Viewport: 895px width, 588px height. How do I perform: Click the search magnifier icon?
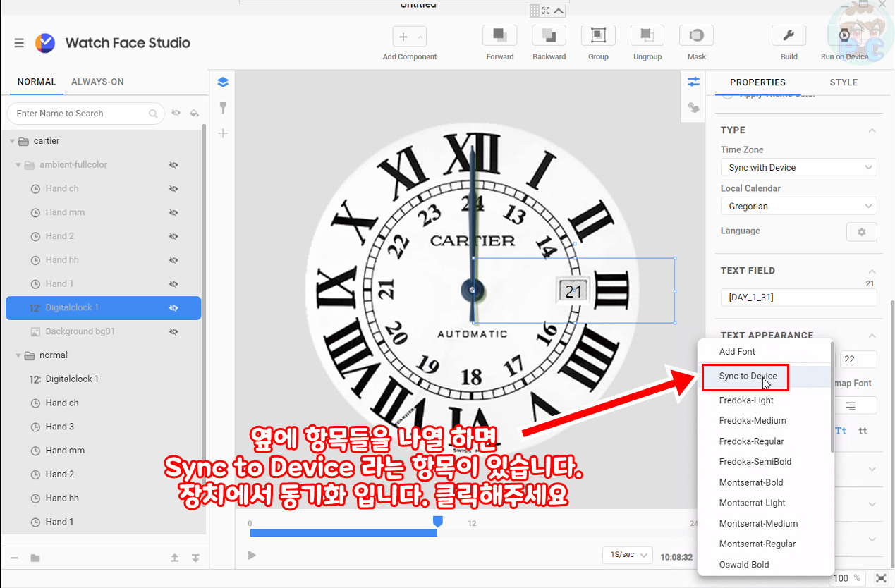[x=153, y=114]
